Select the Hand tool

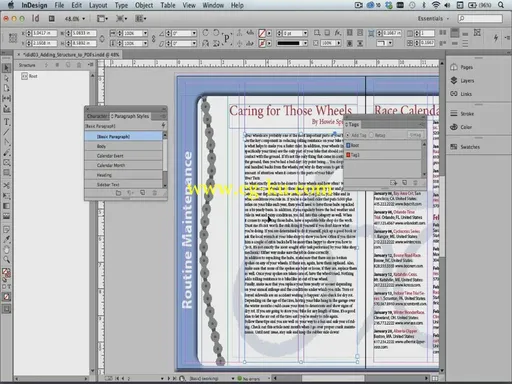coord(6,250)
